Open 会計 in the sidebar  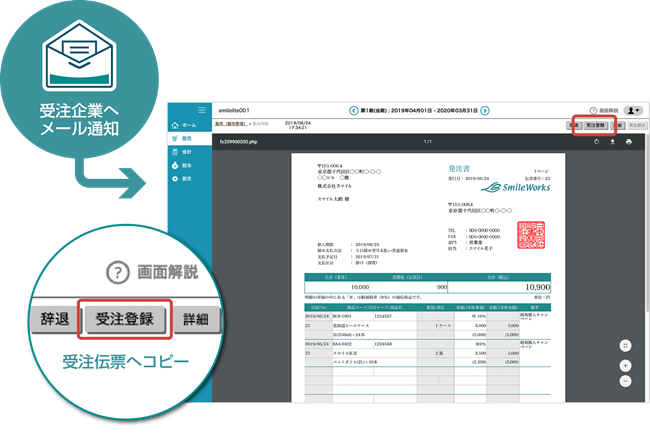tap(187, 150)
